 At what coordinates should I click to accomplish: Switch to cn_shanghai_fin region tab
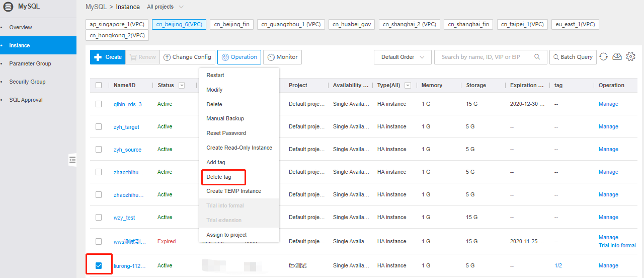point(468,24)
